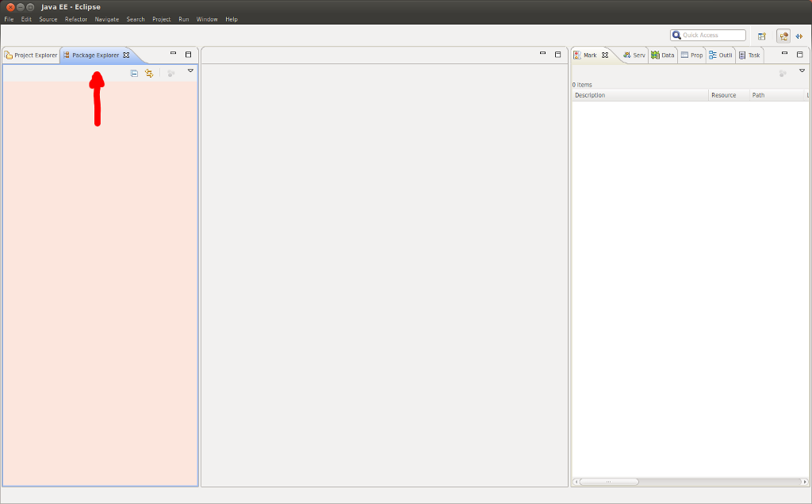Select the Java EE perspective button
This screenshot has height=504, width=812.
click(x=783, y=36)
